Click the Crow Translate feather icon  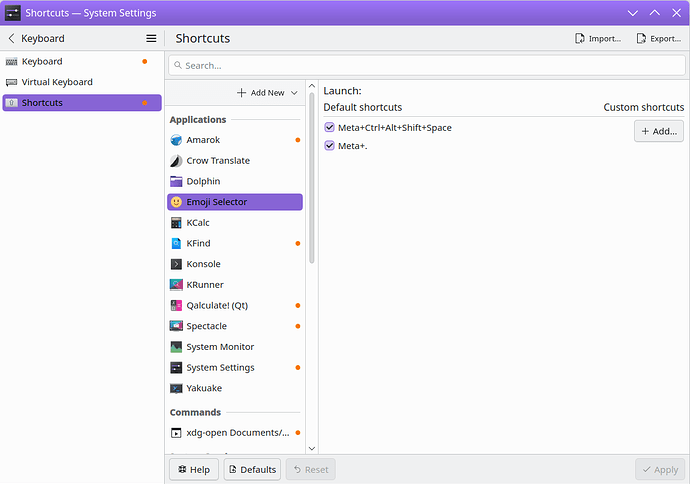tap(176, 161)
